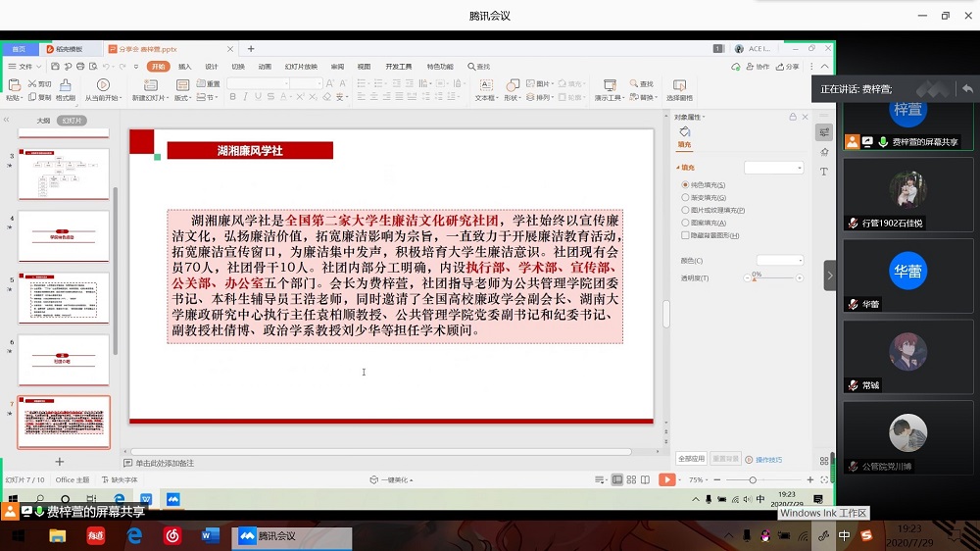Start slideshow with orange play button in status bar
Viewport: 980px width, 551px height.
[x=666, y=479]
